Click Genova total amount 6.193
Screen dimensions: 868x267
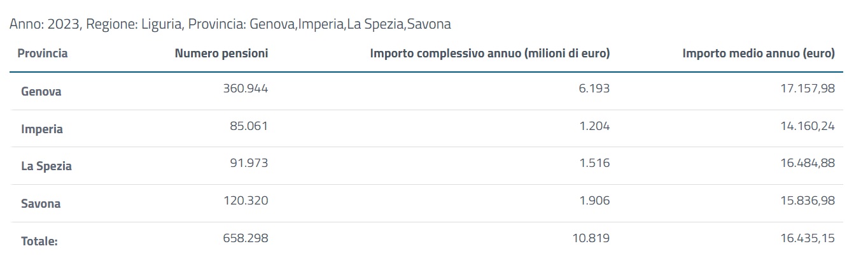point(594,89)
